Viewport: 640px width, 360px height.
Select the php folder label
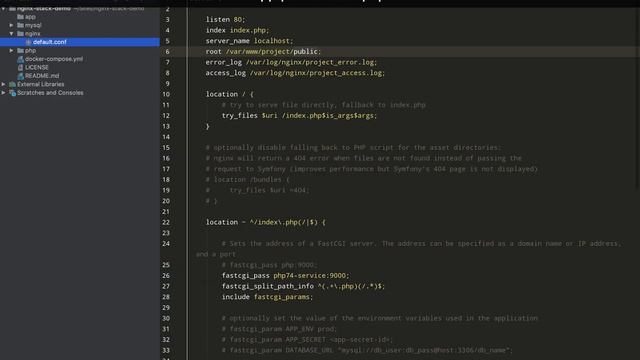click(x=31, y=51)
